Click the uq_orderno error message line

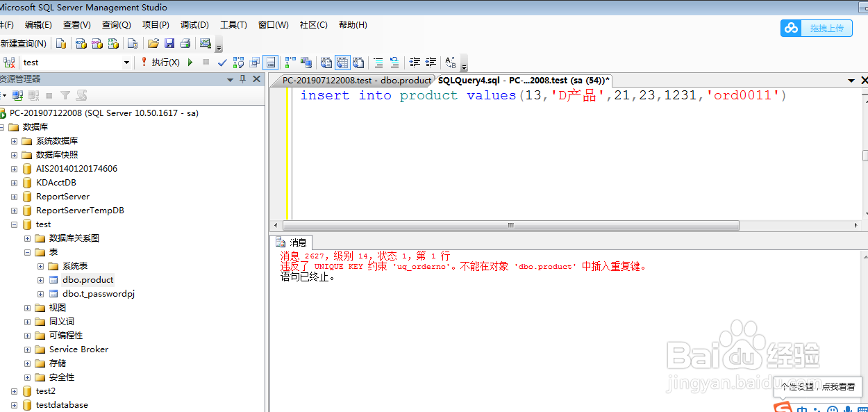[x=463, y=266]
